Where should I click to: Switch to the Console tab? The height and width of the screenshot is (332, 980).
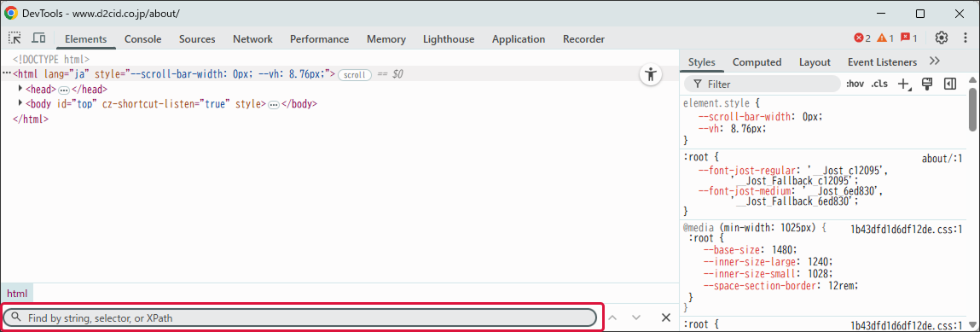point(142,38)
